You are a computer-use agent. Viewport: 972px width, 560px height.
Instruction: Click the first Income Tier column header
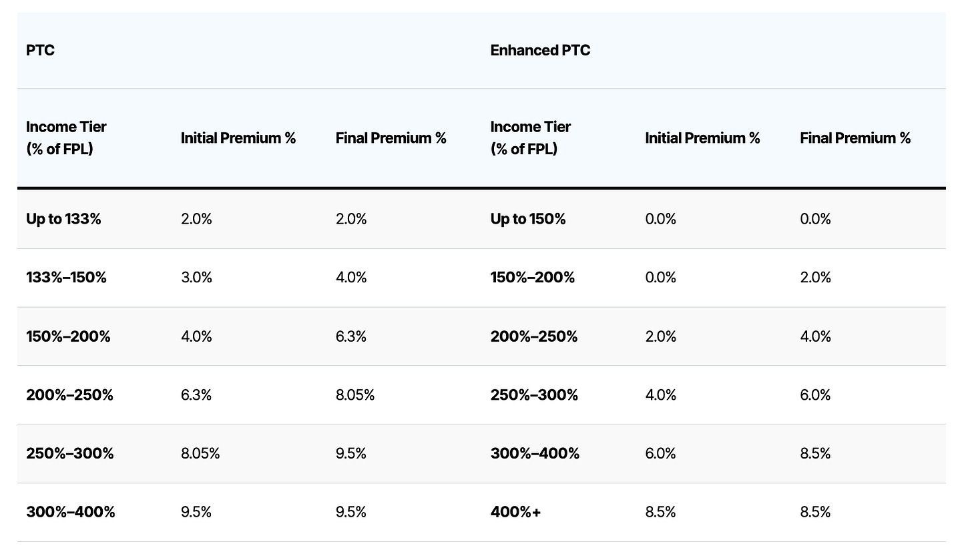point(66,137)
